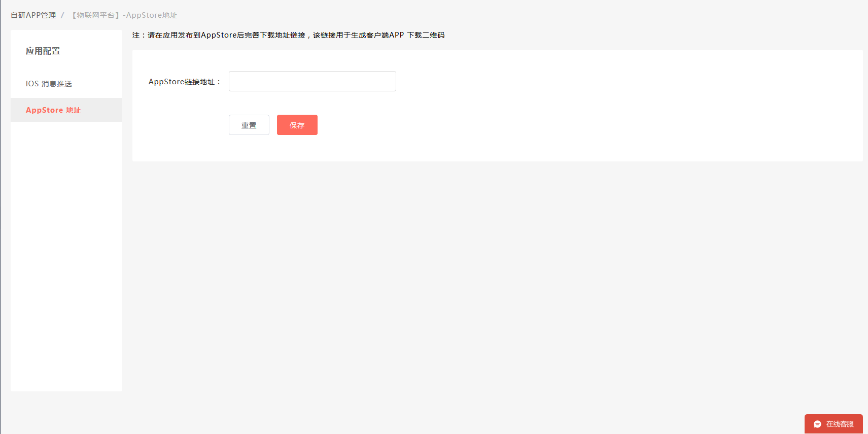Click the 保存 save button
The width and height of the screenshot is (868, 434).
pyautogui.click(x=297, y=125)
